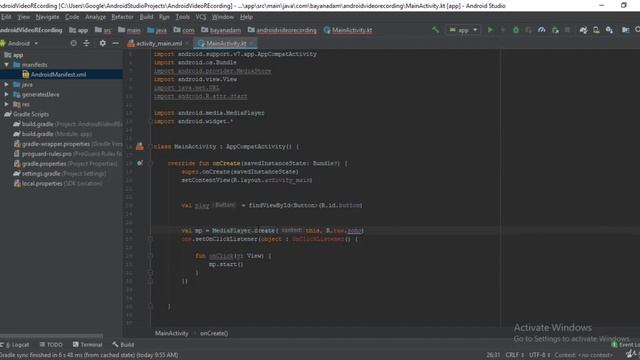Image resolution: width=640 pixels, height=360 pixels.
Task: Click the 26:31 cursor position indicator
Action: click(x=493, y=355)
